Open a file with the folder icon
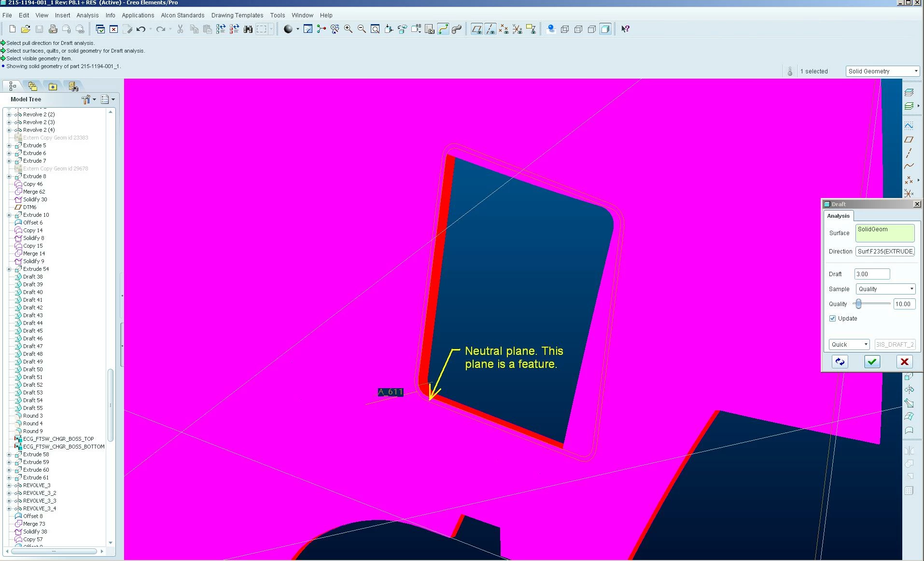This screenshot has height=561, width=924. click(26, 29)
